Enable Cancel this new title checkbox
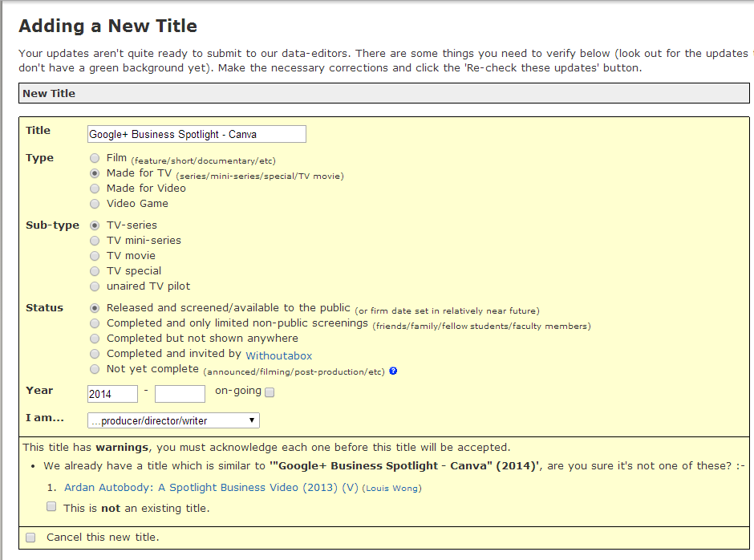 pyautogui.click(x=30, y=538)
